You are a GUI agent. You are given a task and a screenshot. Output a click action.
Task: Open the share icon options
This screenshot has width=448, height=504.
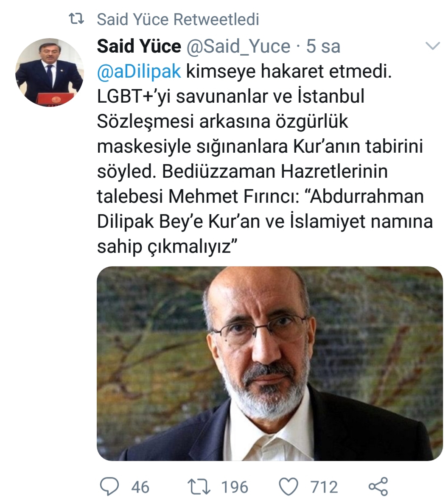pos(378,486)
